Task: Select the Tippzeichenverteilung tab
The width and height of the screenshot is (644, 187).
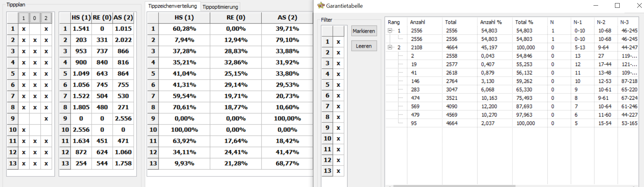Action: pyautogui.click(x=172, y=6)
